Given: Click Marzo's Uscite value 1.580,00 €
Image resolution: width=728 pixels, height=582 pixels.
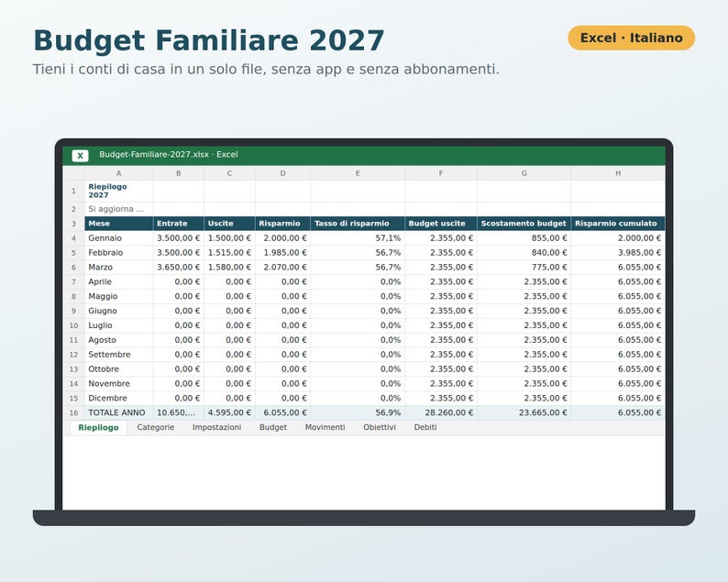Looking at the screenshot, I should 229,268.
